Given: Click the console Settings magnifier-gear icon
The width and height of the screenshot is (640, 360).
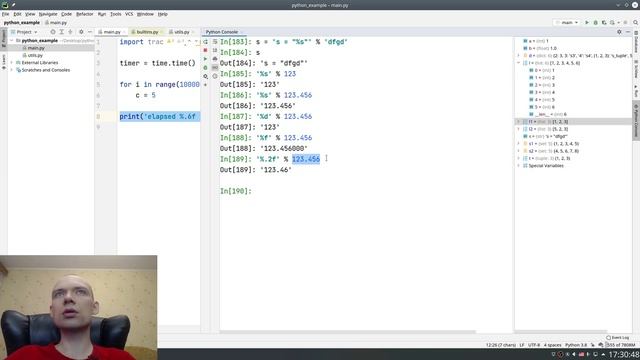Looking at the screenshot, I should click(x=205, y=76).
